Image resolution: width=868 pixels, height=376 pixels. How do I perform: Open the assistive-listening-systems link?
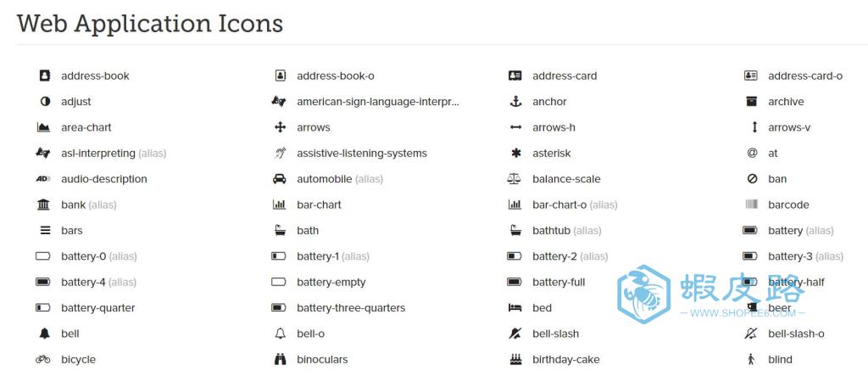tap(362, 153)
